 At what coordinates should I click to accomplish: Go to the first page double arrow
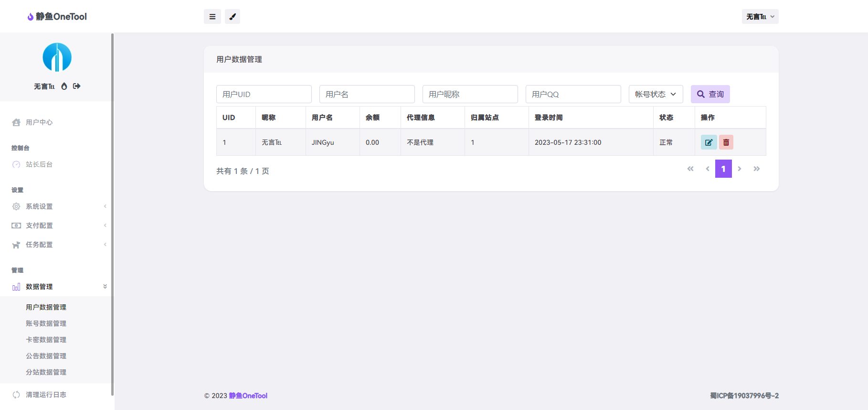690,169
